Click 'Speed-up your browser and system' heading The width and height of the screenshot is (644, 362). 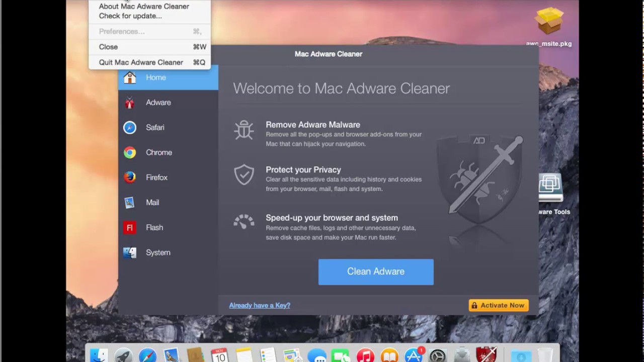click(332, 218)
